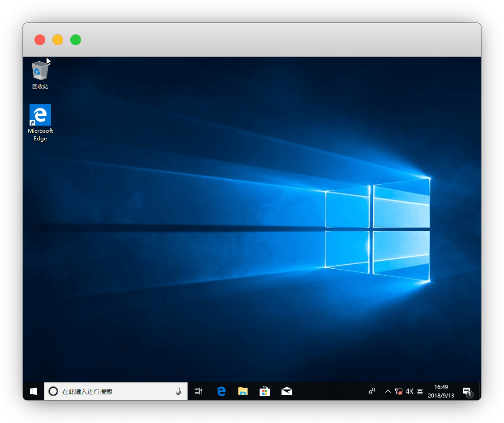Viewport: 504px width, 423px height.
Task: Open the People tray icon
Action: pos(372,391)
